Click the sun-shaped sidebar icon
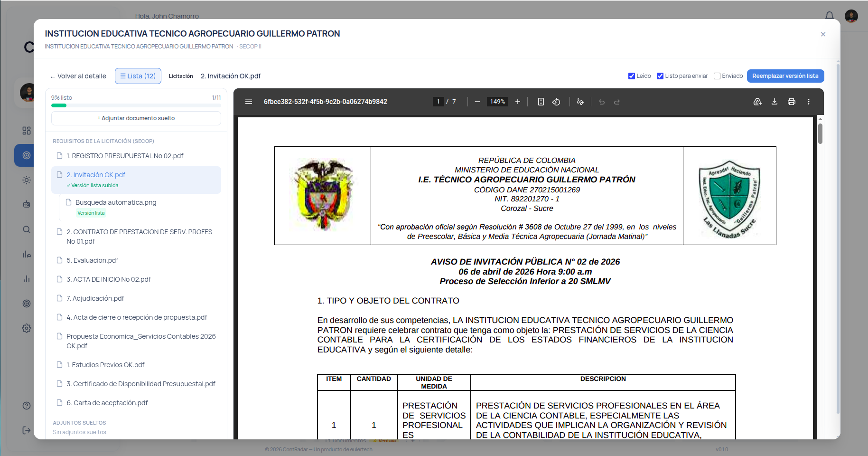Screen dimensions: 868x456 (27, 180)
